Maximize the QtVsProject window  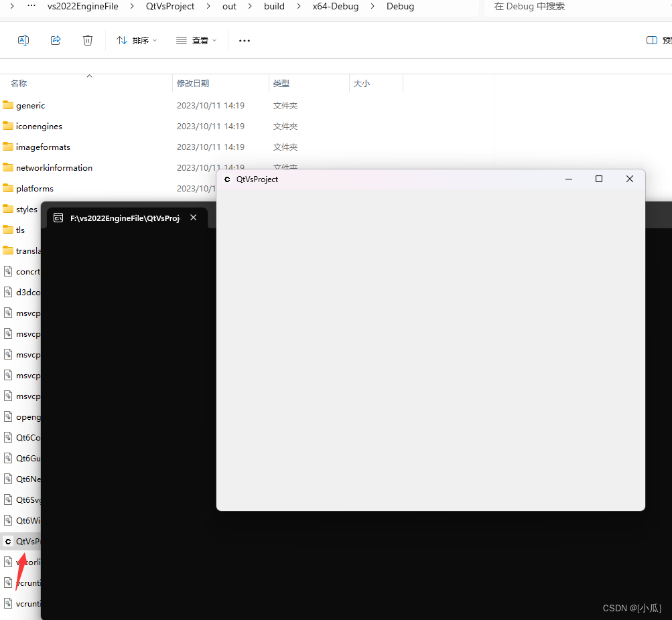[599, 179]
